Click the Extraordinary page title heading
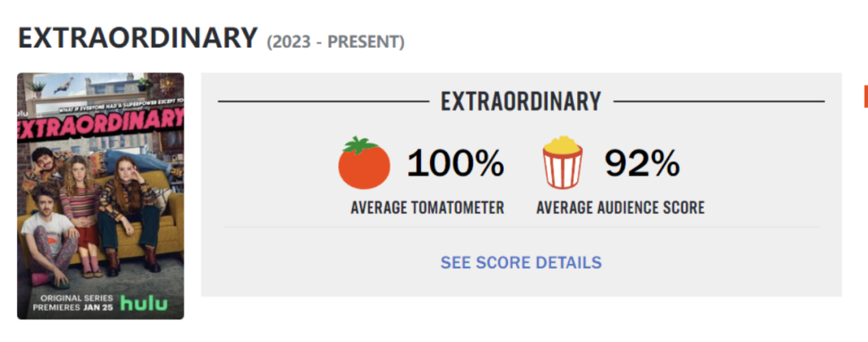 [x=137, y=38]
